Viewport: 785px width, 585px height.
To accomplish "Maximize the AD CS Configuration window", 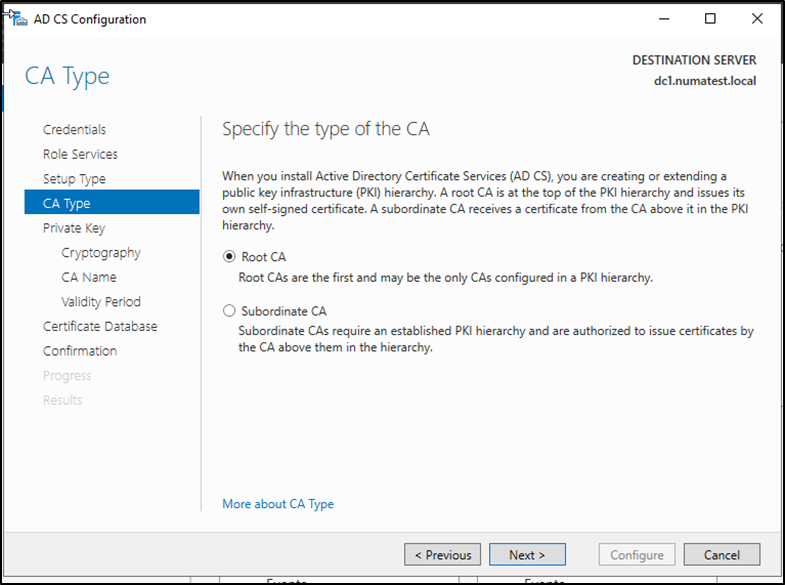I will click(x=710, y=19).
